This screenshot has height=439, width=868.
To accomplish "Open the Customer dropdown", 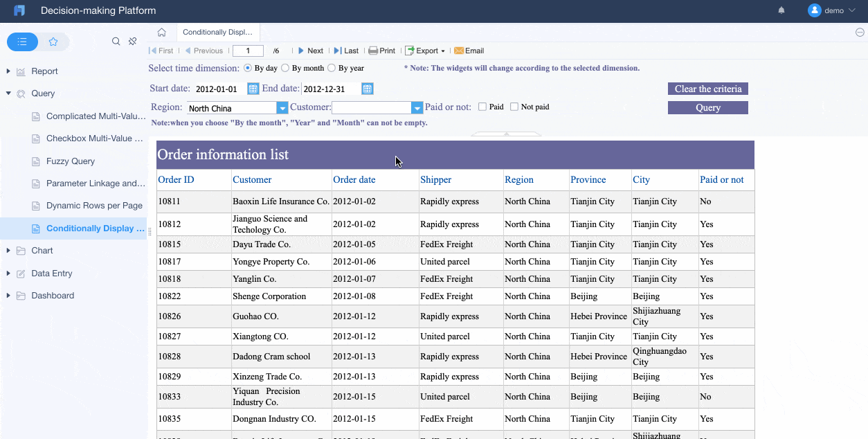I will coord(417,108).
